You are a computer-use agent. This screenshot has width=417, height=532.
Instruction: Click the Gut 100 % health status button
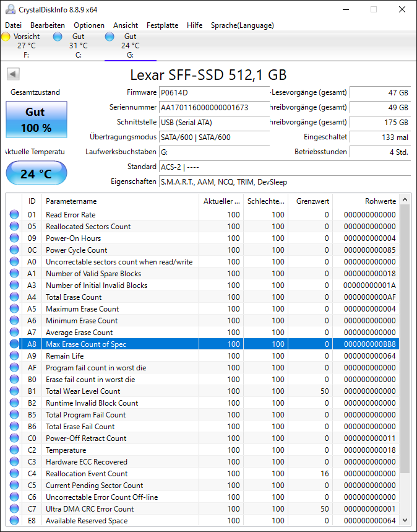[x=37, y=120]
